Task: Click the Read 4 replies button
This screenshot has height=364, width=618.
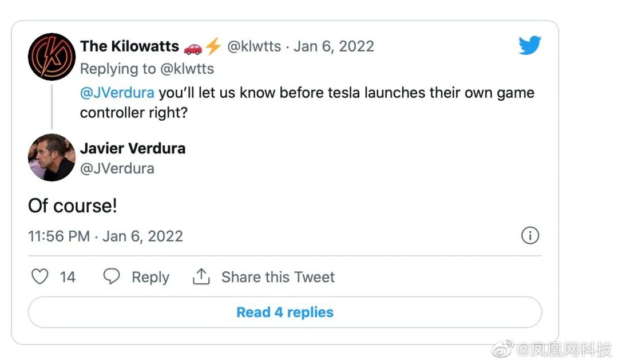Action: pyautogui.click(x=285, y=312)
